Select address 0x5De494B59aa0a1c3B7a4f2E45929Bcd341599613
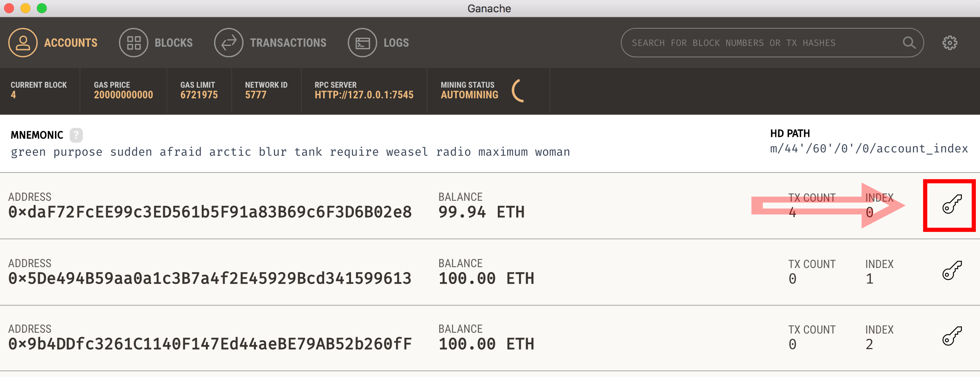The image size is (980, 377). point(210,279)
